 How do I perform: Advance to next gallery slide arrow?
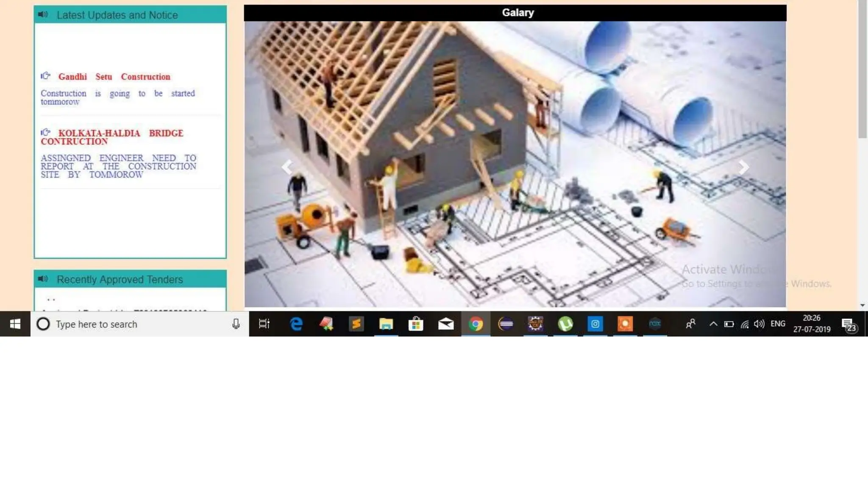pos(744,167)
